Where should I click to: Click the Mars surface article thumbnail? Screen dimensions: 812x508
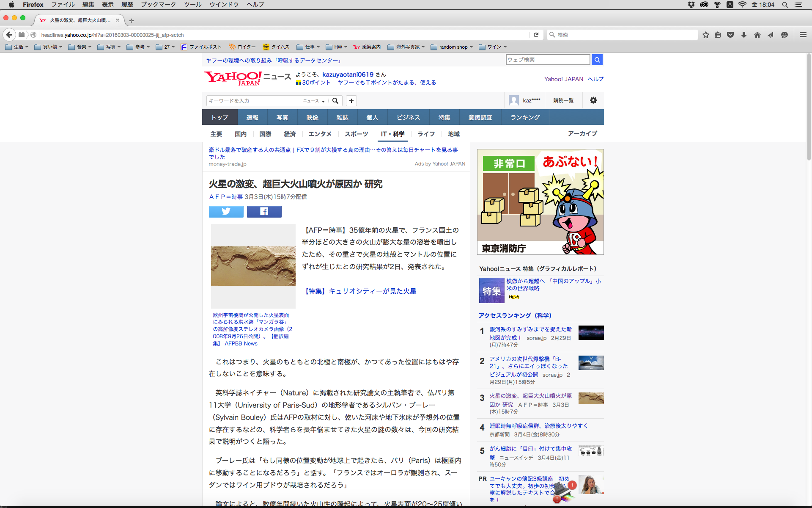(x=253, y=266)
